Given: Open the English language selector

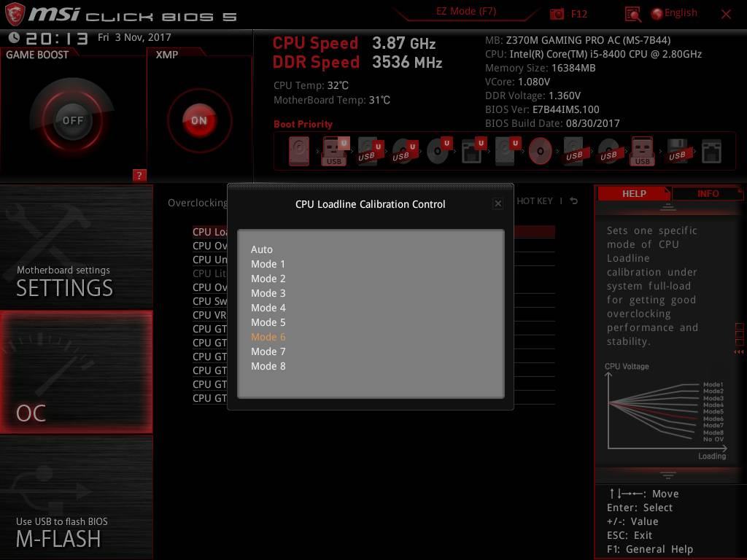Looking at the screenshot, I should pyautogui.click(x=681, y=13).
